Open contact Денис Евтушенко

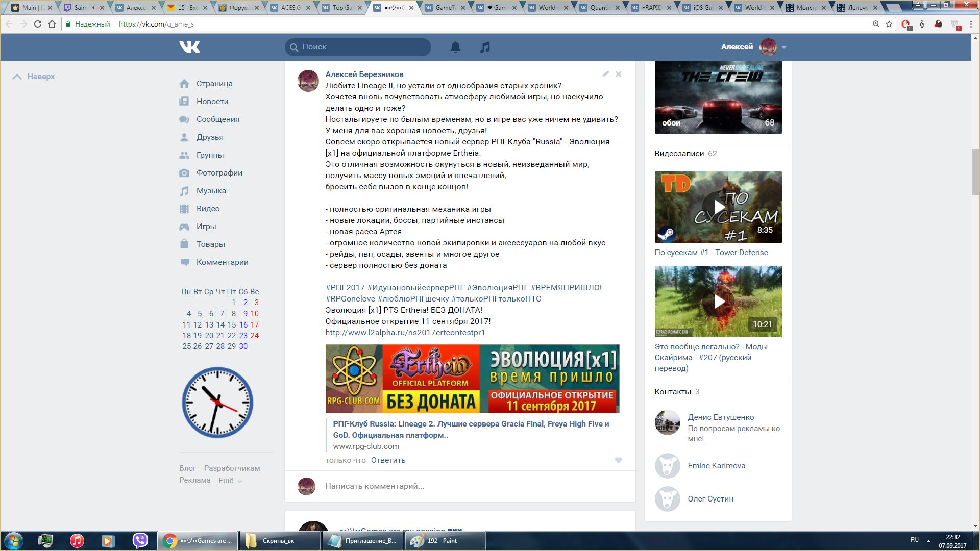[721, 417]
